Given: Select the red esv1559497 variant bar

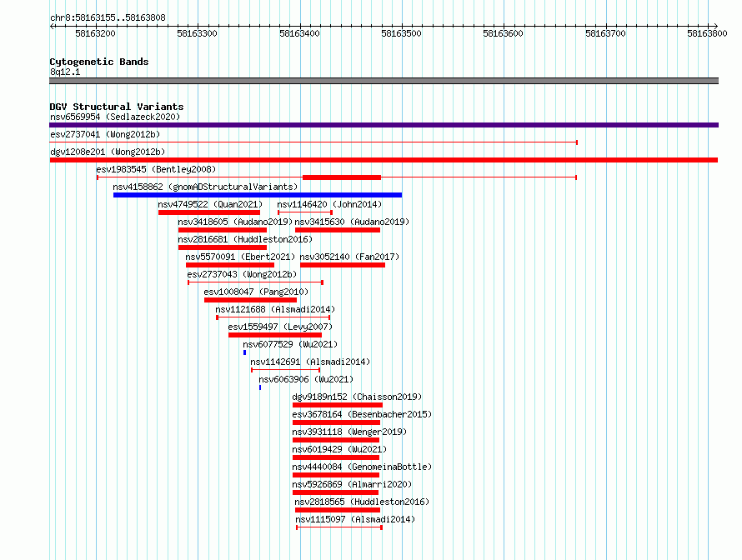Looking at the screenshot, I should point(275,335).
